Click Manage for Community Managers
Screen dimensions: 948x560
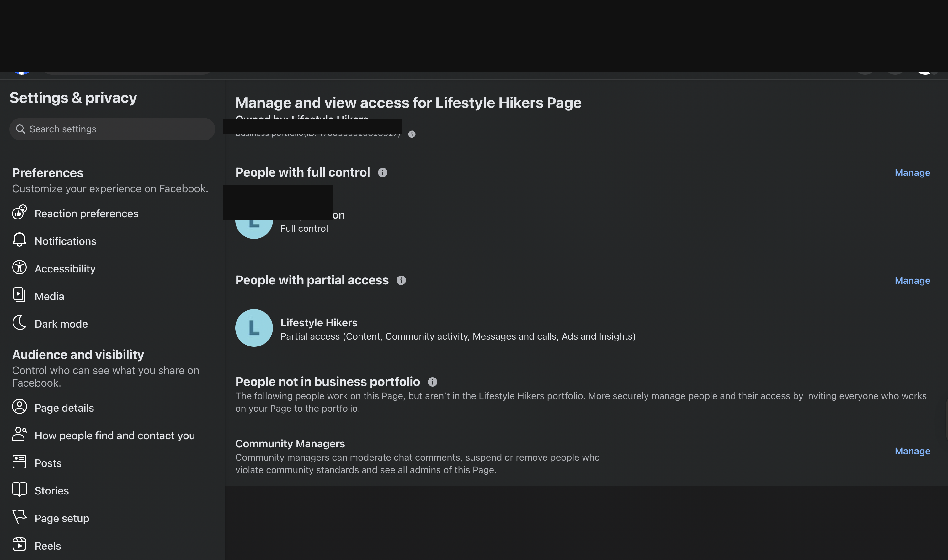click(x=912, y=451)
